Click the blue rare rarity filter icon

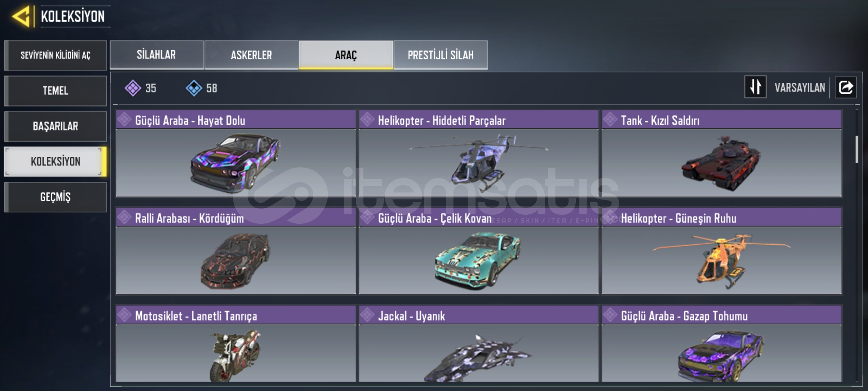(x=194, y=88)
